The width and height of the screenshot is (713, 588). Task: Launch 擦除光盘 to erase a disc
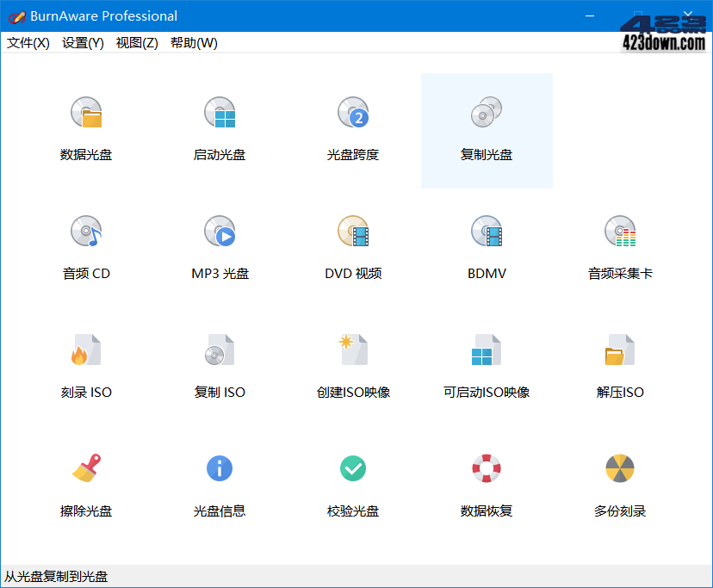(85, 485)
